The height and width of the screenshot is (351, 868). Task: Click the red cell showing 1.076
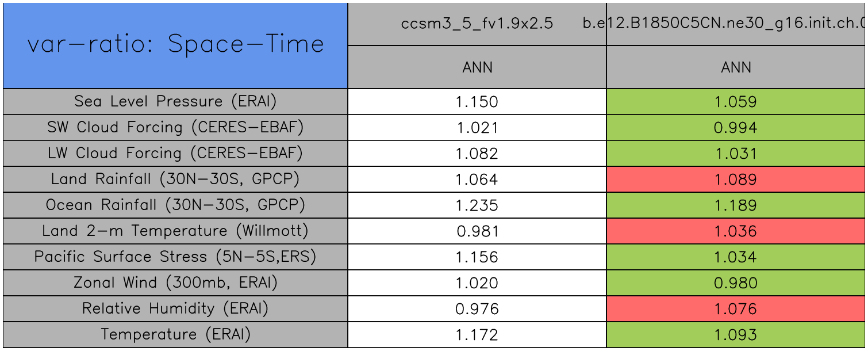pyautogui.click(x=736, y=309)
